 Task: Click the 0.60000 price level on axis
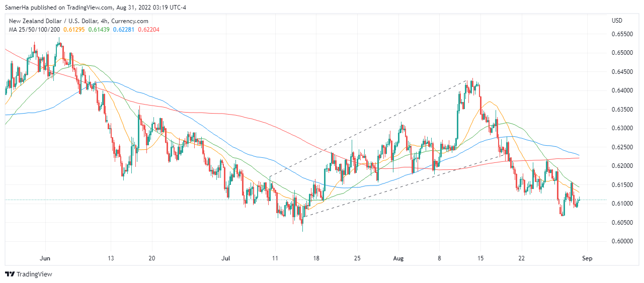coord(621,241)
